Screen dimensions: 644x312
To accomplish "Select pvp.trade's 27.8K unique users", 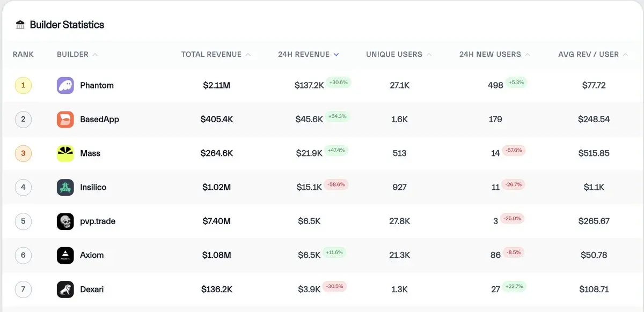I will click(400, 221).
